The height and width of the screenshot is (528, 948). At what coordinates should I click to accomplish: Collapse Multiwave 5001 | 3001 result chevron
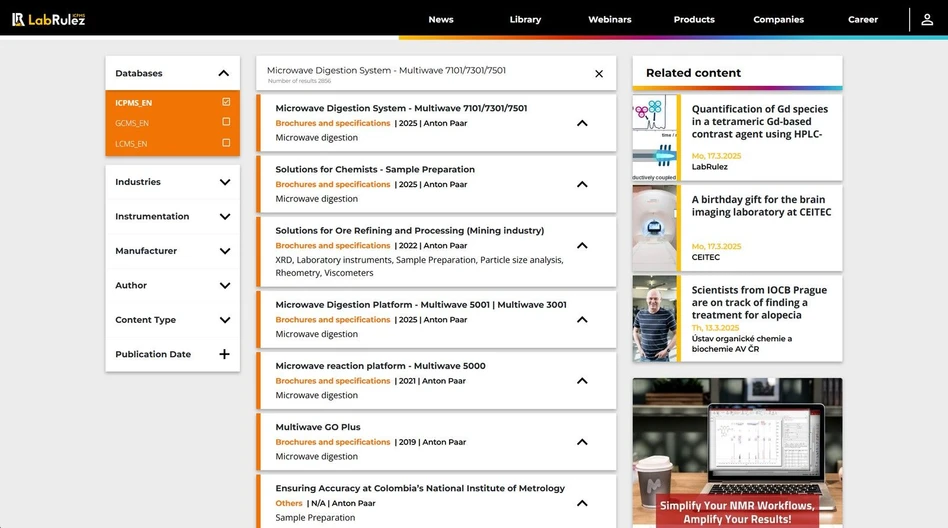point(582,319)
